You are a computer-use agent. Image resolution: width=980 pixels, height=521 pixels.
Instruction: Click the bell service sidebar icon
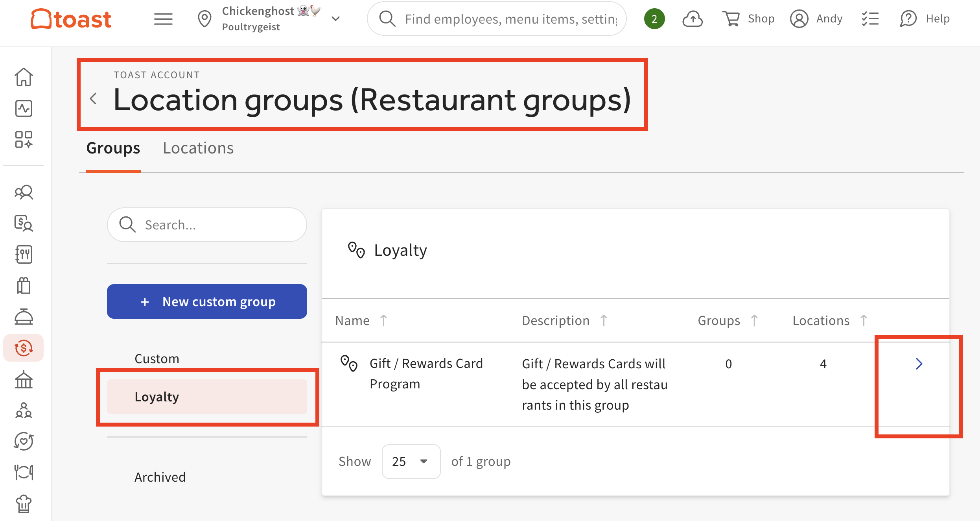tap(24, 317)
